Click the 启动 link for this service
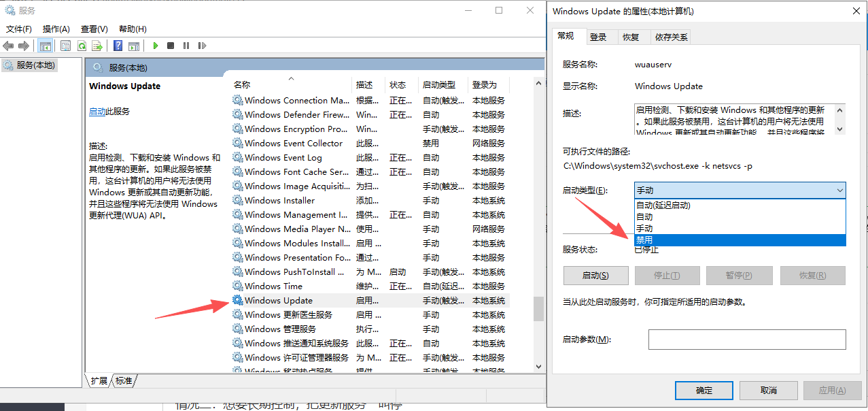Image resolution: width=868 pixels, height=411 pixels. [x=97, y=112]
